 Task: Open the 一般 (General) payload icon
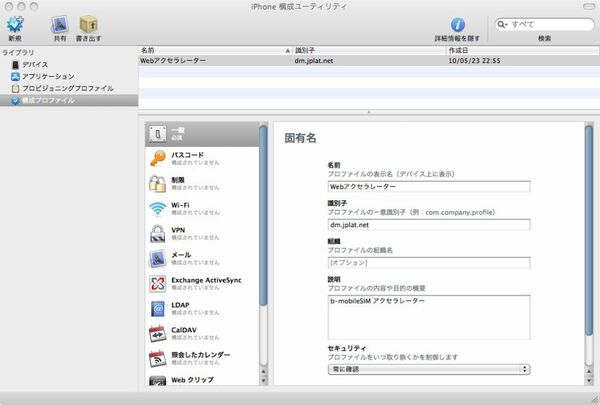(158, 134)
